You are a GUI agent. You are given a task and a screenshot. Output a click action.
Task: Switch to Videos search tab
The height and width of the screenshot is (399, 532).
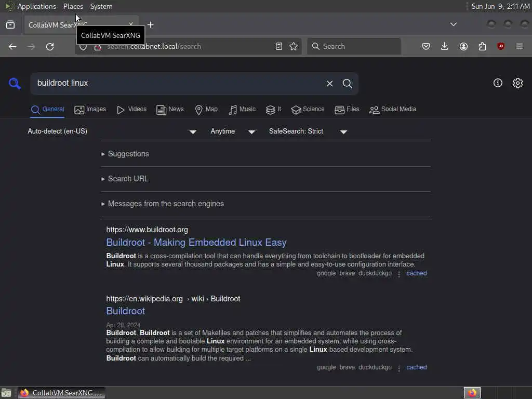[x=131, y=109]
